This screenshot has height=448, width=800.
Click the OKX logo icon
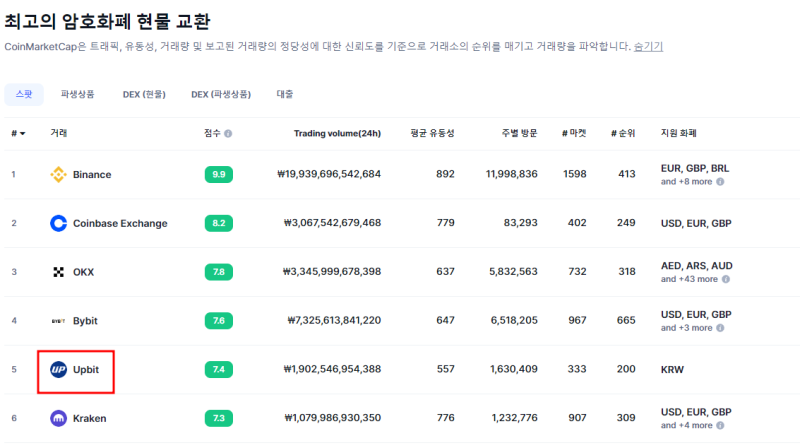tap(58, 272)
